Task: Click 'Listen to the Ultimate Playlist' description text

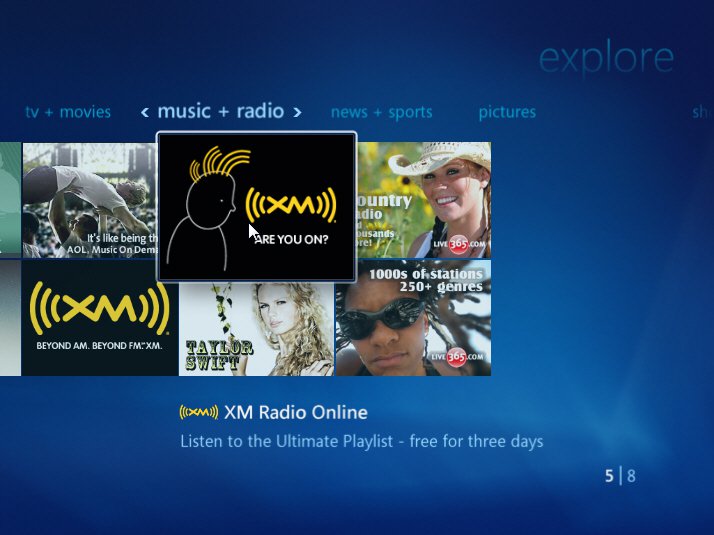Action: [x=362, y=441]
